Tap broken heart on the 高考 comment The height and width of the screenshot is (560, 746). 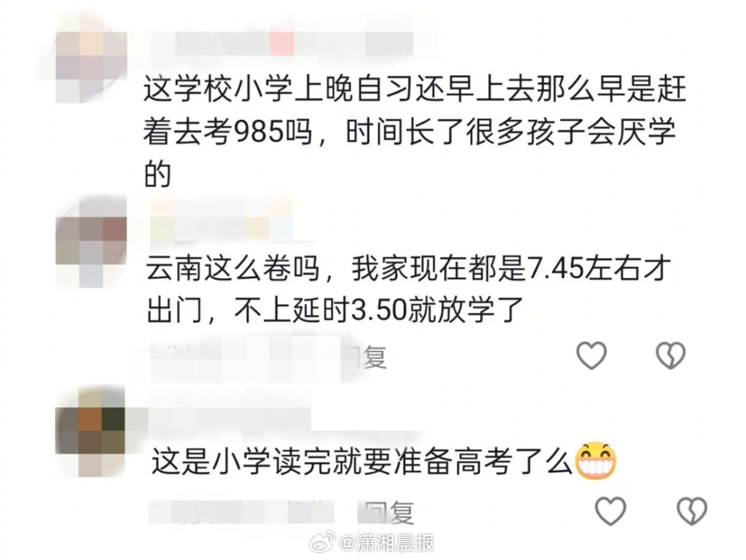[x=692, y=511]
